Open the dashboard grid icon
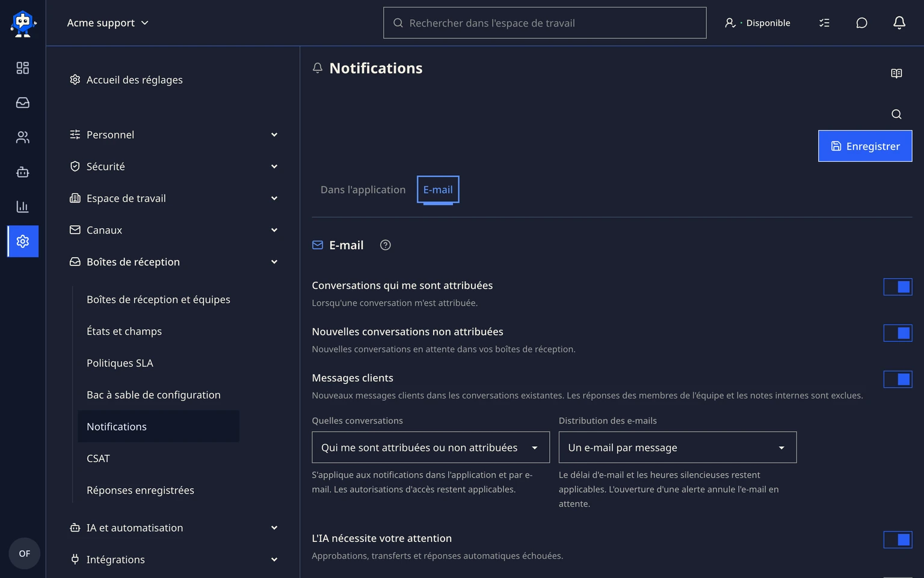924x578 pixels. (23, 68)
